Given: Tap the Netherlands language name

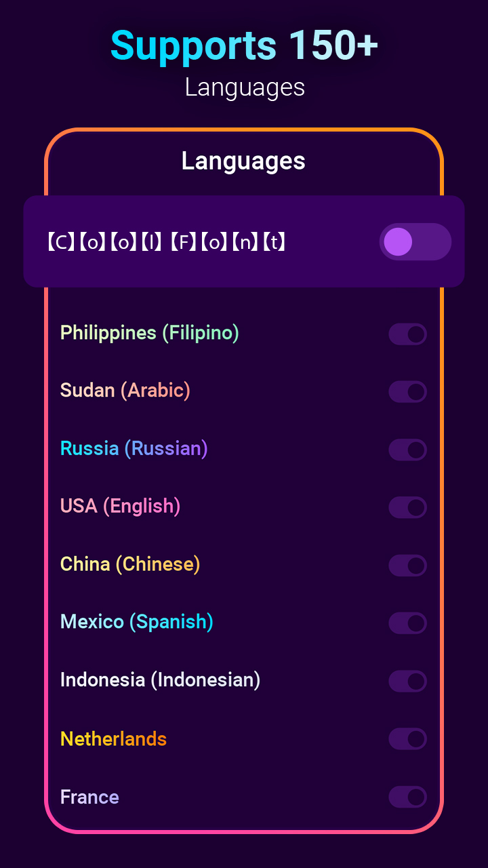Looking at the screenshot, I should point(114,738).
